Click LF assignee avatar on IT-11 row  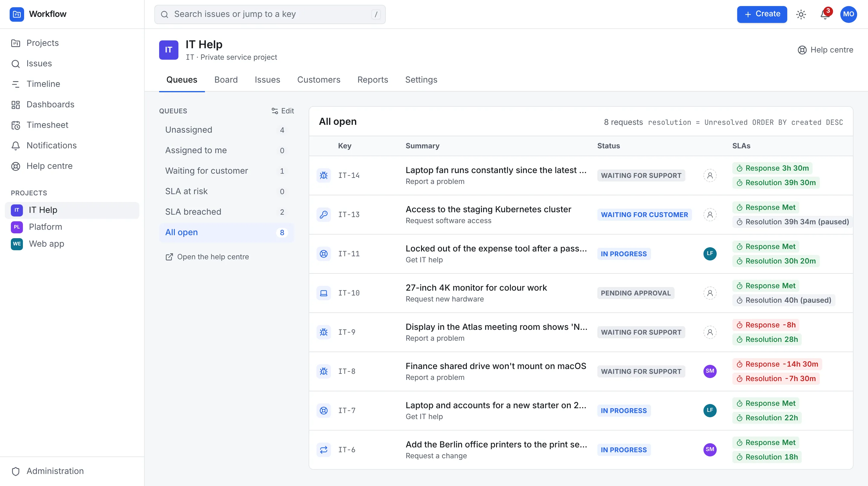point(710,254)
